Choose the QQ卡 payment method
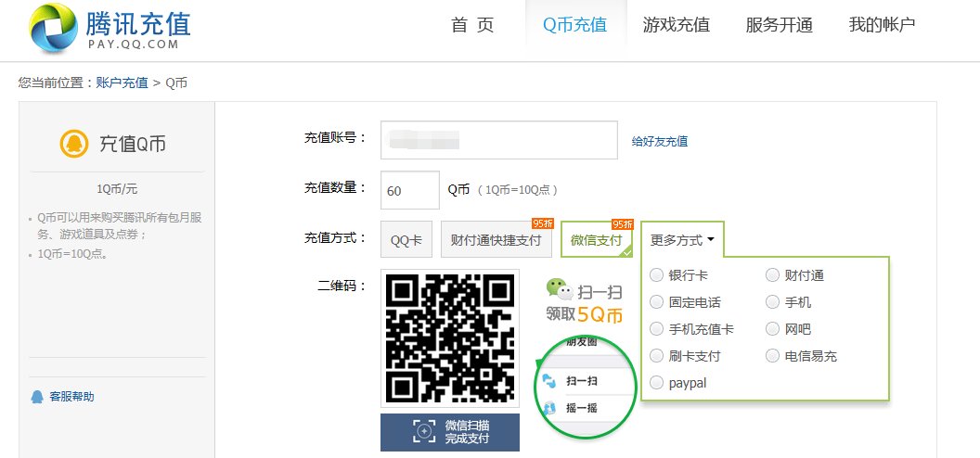The width and height of the screenshot is (980, 458). pos(406,239)
